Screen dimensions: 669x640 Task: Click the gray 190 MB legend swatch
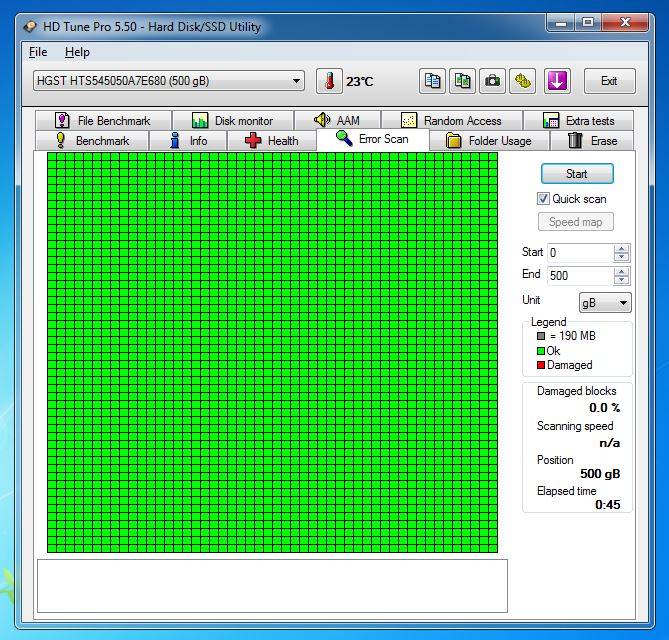pos(541,336)
